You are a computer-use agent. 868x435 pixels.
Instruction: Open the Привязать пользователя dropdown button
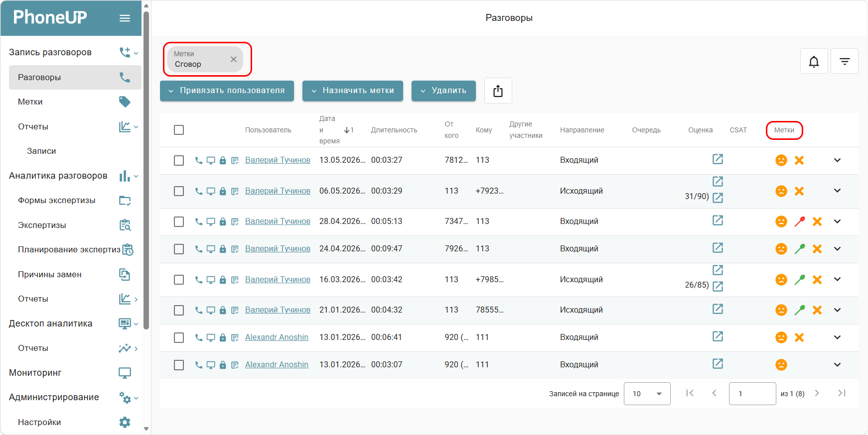[x=227, y=91]
